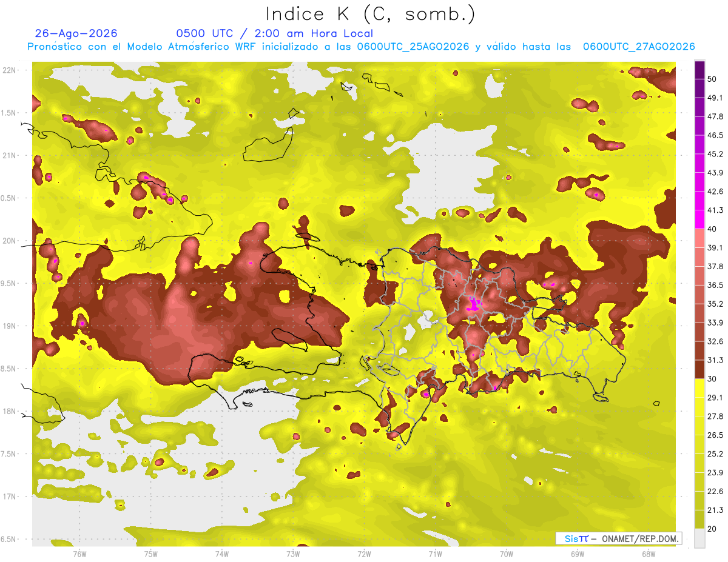Click the 9.5N latitude label
728x562 pixels.
point(8,283)
